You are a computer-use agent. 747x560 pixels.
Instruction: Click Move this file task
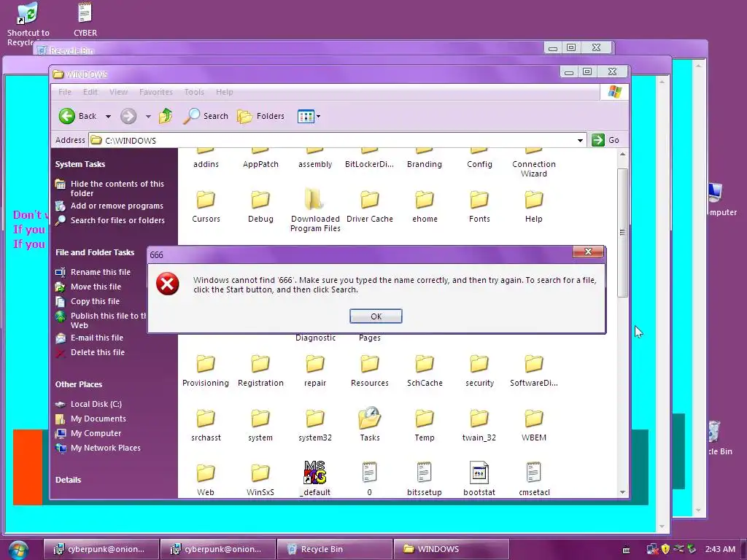(x=96, y=286)
